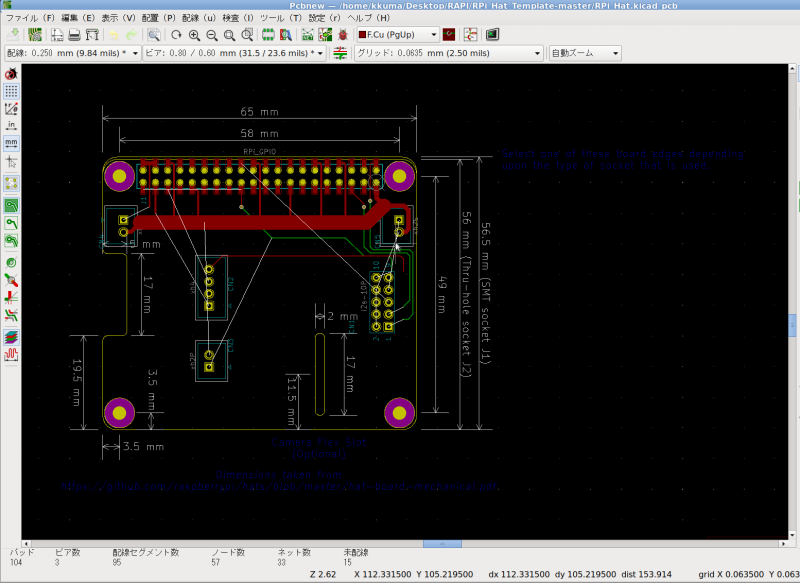Click the print board icon
This screenshot has height=583, width=800.
coord(74,34)
